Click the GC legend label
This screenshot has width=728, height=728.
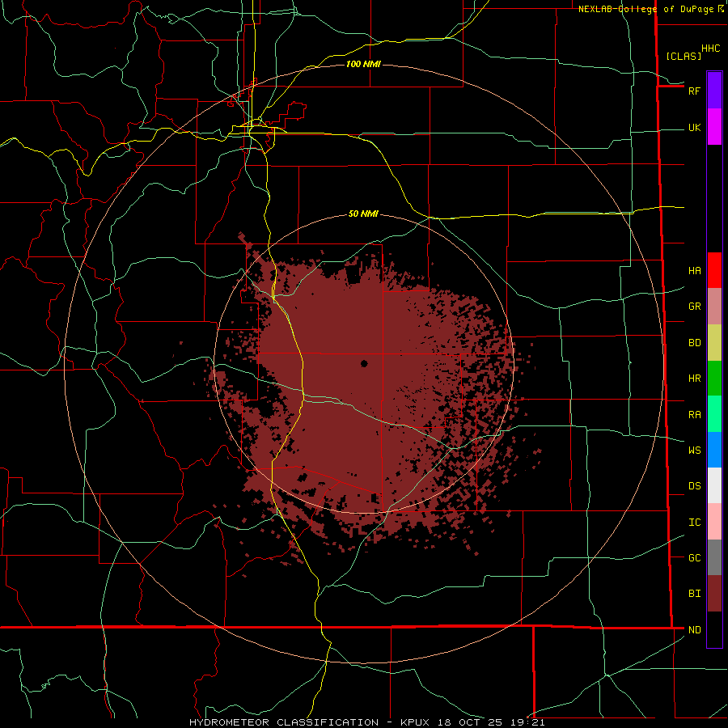(x=695, y=558)
